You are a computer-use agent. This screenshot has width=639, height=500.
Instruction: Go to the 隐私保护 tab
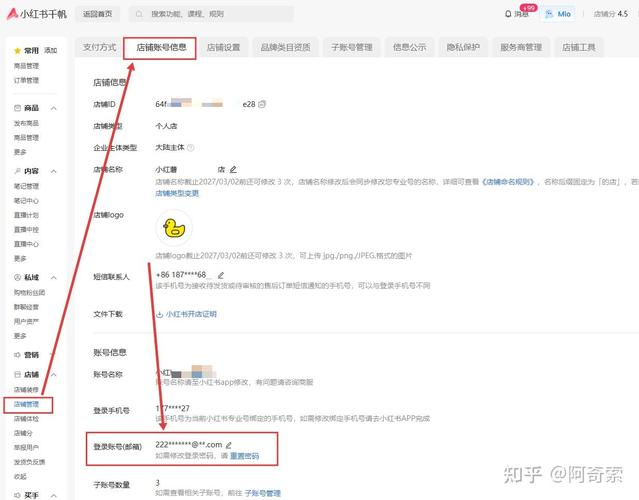click(463, 47)
